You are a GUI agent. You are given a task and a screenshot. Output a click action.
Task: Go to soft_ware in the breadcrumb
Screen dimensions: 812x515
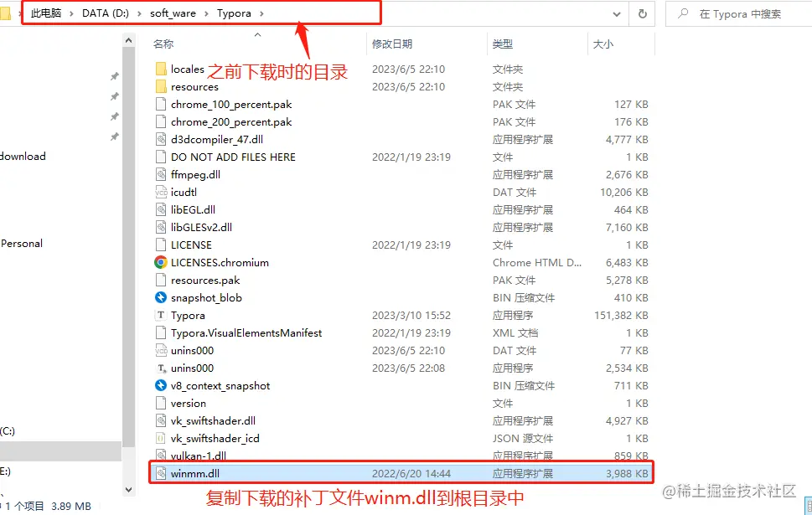[x=173, y=13]
